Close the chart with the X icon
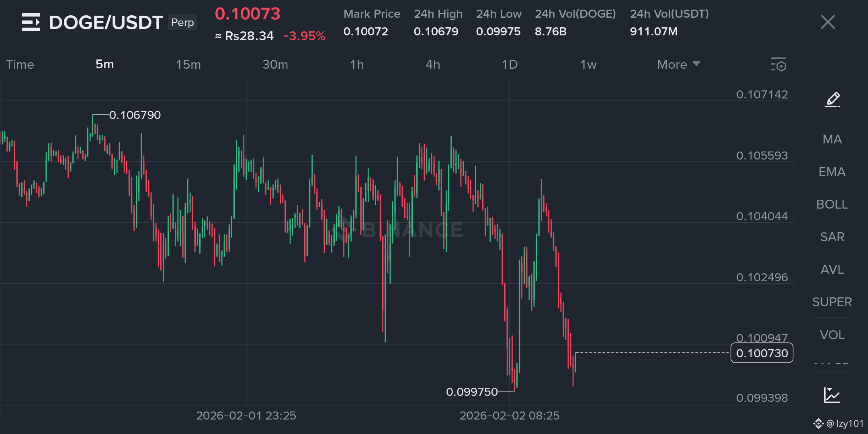 828,22
